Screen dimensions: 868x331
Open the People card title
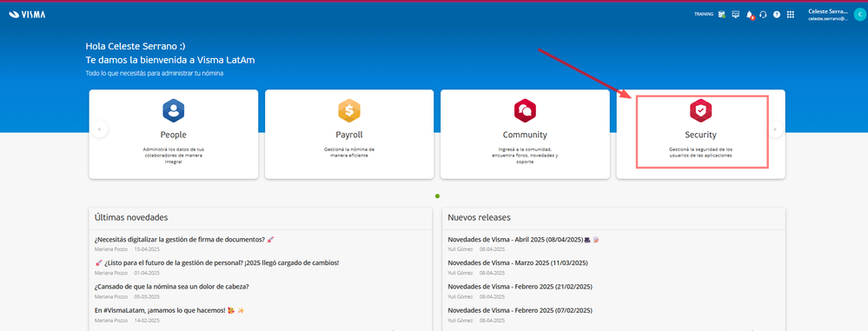click(173, 135)
